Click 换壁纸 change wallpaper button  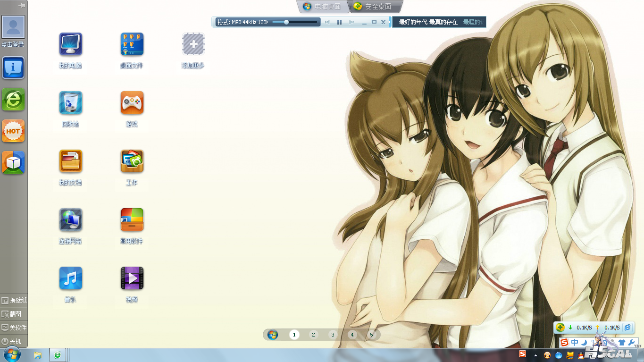click(14, 300)
